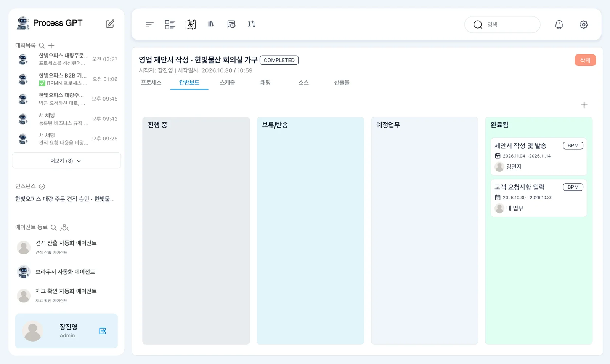Open chat from 오전 03:27
This screenshot has height=364, width=610.
pos(66,59)
